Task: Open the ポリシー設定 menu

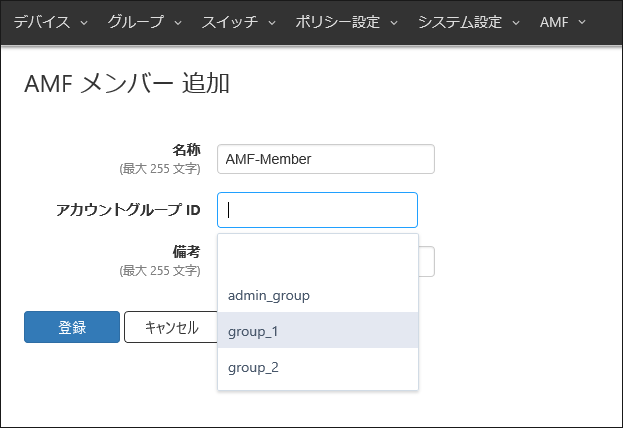Action: [338, 22]
